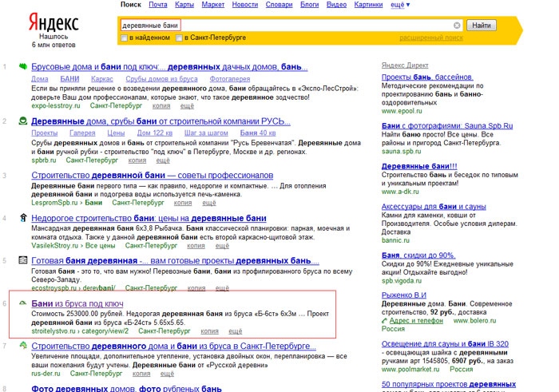This screenshot has width=559, height=392.
Task: Open ad '50 популярных проектов деревянных'
Action: click(449, 384)
